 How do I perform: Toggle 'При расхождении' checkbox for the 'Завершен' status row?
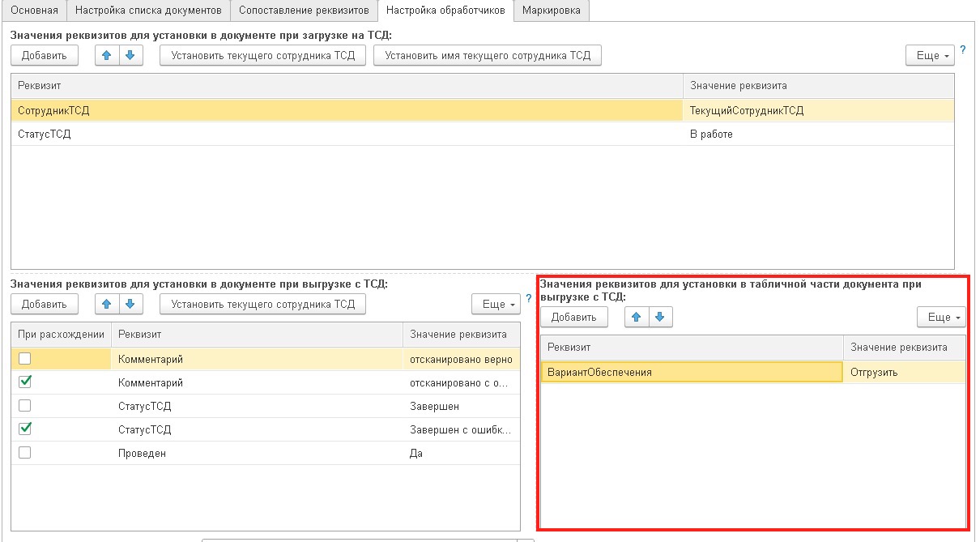[x=25, y=405]
